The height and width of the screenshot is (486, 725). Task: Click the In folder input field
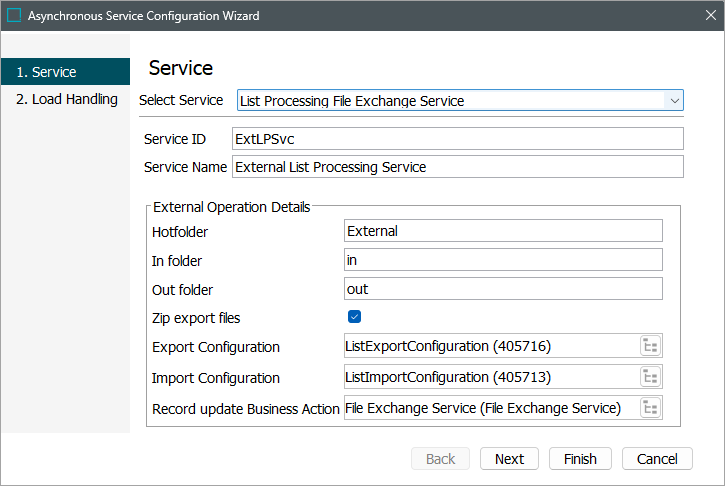[x=503, y=260]
